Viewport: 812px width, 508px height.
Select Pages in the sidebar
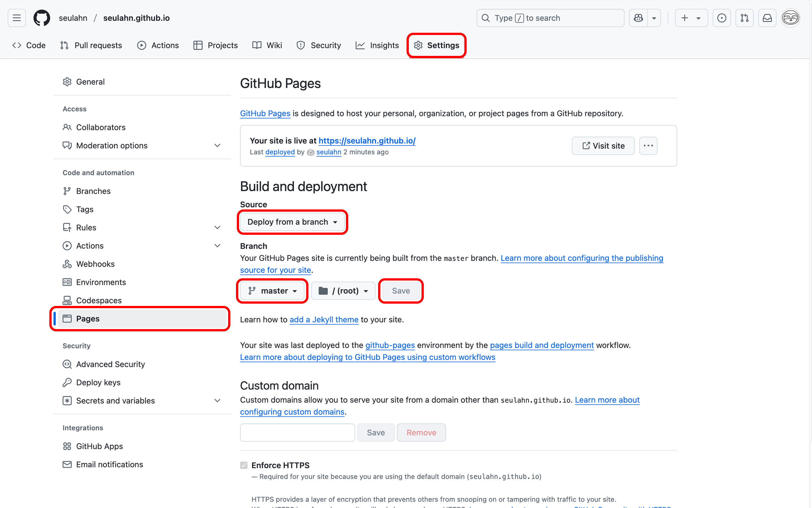[x=142, y=319]
